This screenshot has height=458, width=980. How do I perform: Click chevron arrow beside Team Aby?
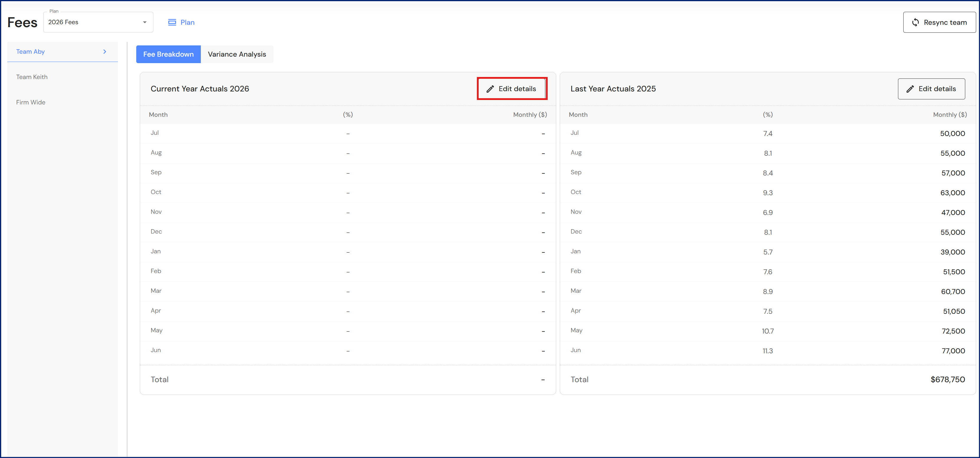(x=105, y=52)
